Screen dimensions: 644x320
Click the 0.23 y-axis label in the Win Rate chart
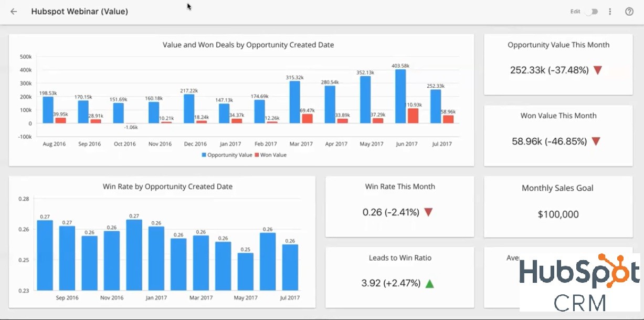point(24,291)
